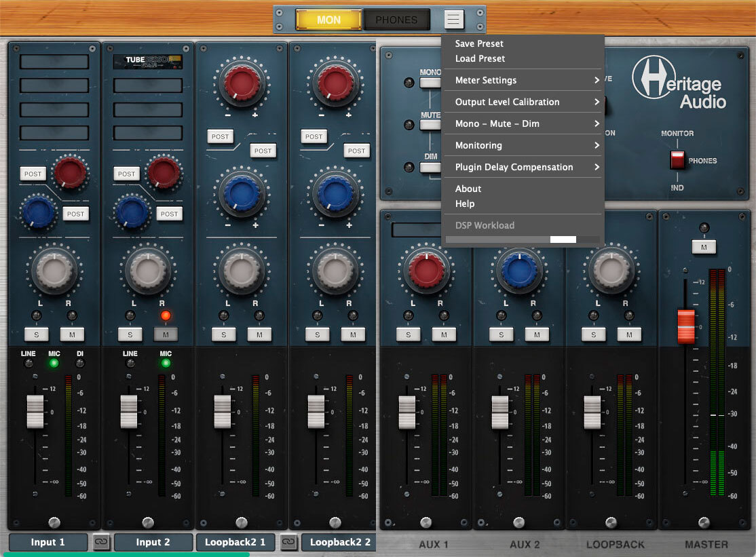Select MIC input on Input 1

[54, 363]
